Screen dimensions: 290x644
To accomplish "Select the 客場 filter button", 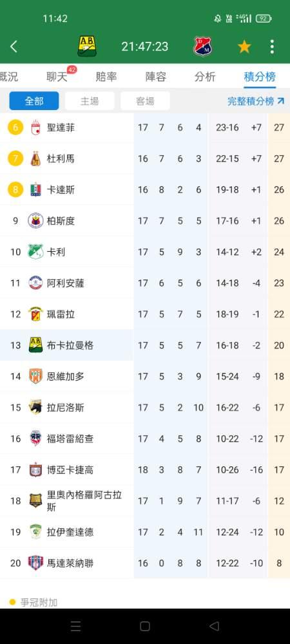I will coord(145,101).
